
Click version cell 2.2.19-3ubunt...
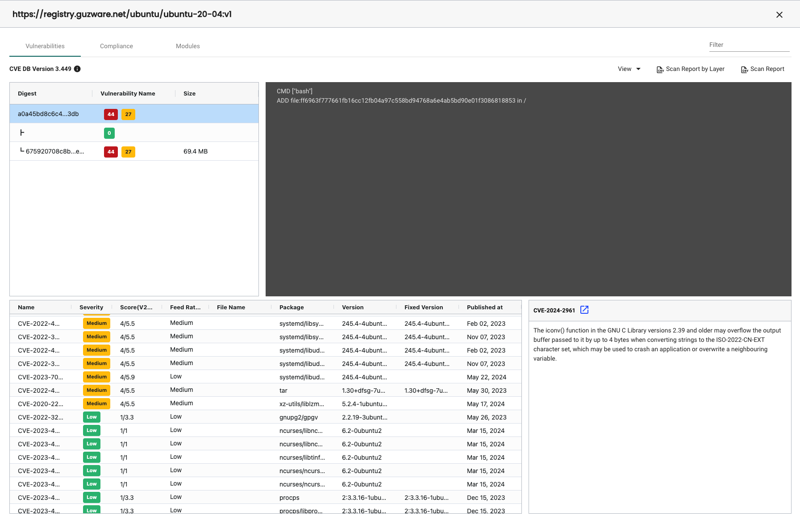point(365,417)
